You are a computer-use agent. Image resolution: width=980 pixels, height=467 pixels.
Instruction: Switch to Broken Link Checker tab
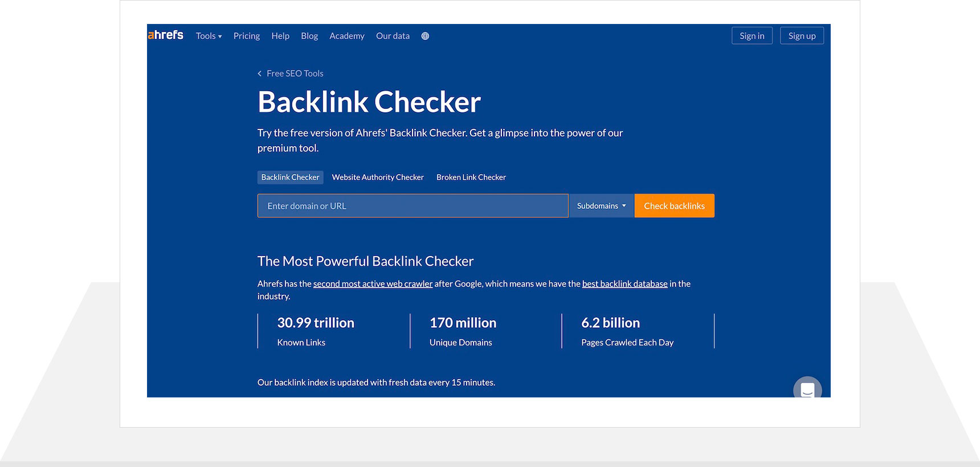[471, 177]
